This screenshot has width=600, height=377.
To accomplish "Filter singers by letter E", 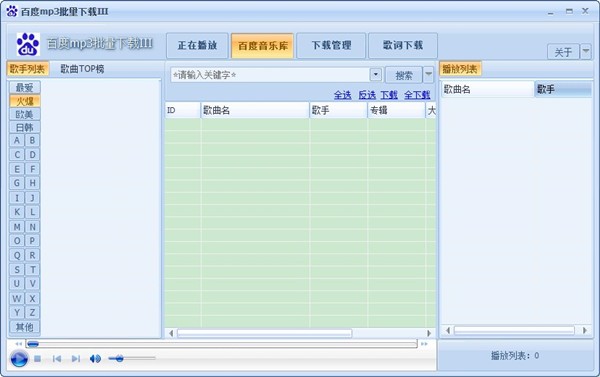I will pyautogui.click(x=17, y=169).
